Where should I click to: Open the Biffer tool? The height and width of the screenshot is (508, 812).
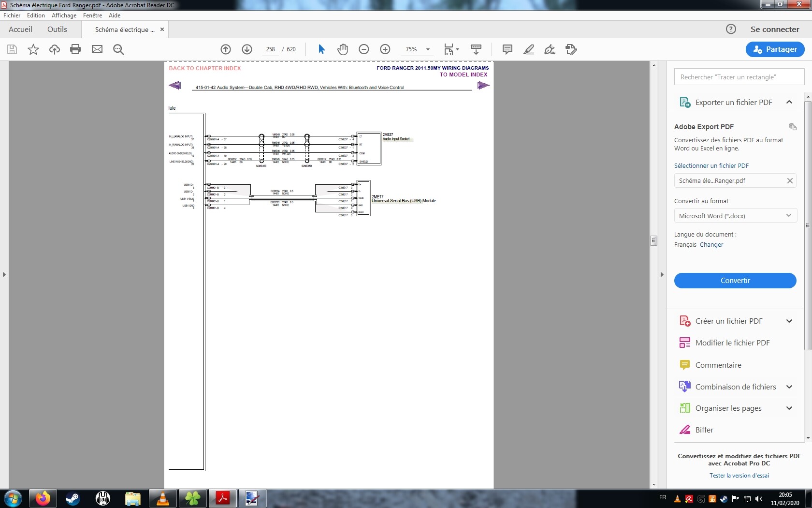pyautogui.click(x=704, y=430)
